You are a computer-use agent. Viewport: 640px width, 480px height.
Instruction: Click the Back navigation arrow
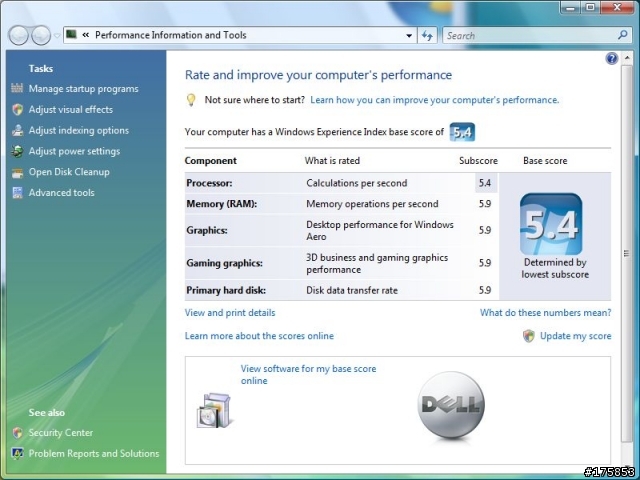[x=18, y=35]
